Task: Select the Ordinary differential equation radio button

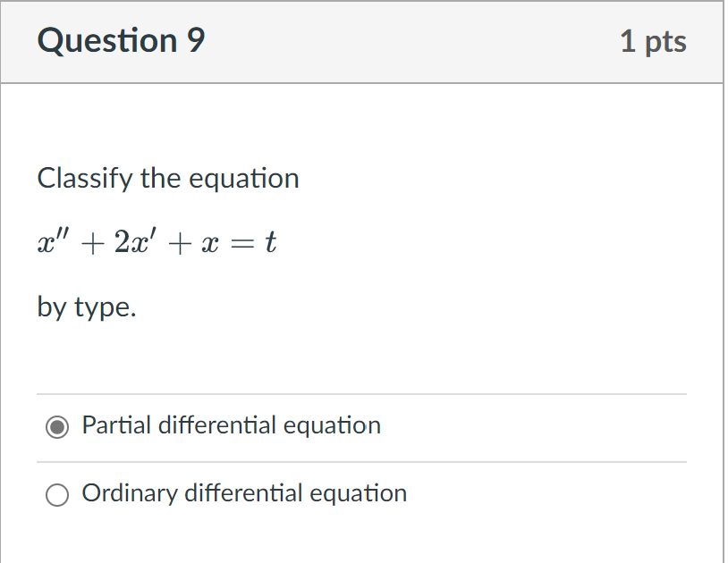Action: [x=57, y=493]
